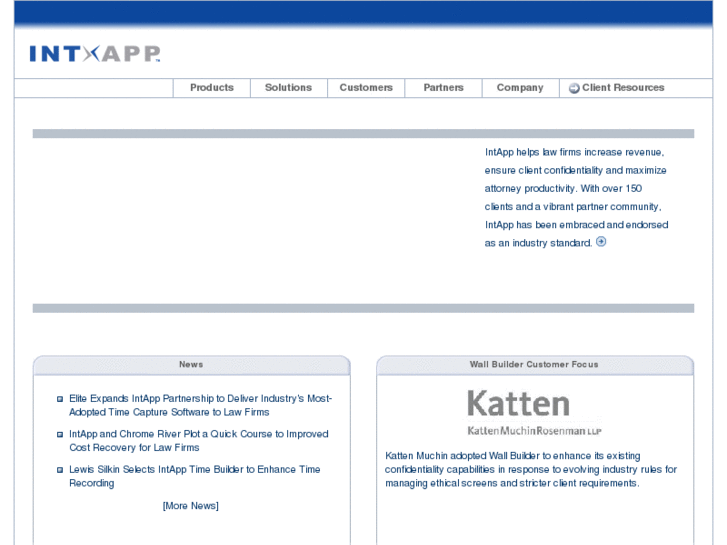Open the IntApp and Chrome River news link
The width and height of the screenshot is (727, 545).
point(198,441)
